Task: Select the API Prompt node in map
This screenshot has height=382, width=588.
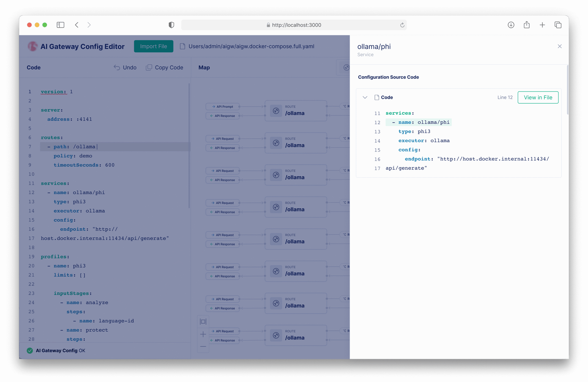Action: [x=223, y=107]
